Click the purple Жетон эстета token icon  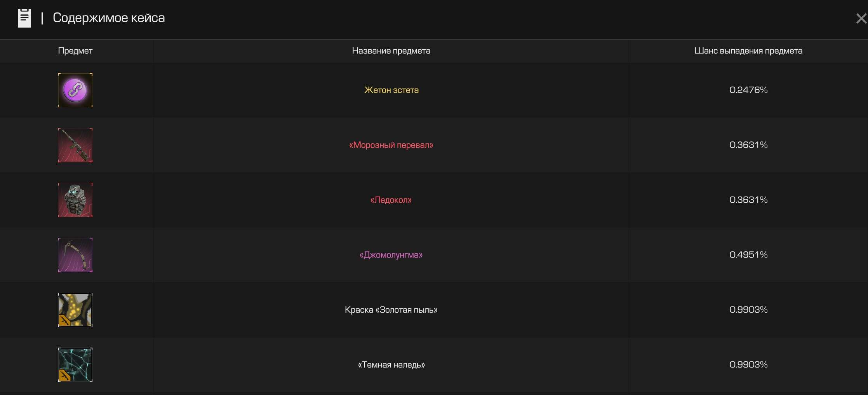pos(75,90)
